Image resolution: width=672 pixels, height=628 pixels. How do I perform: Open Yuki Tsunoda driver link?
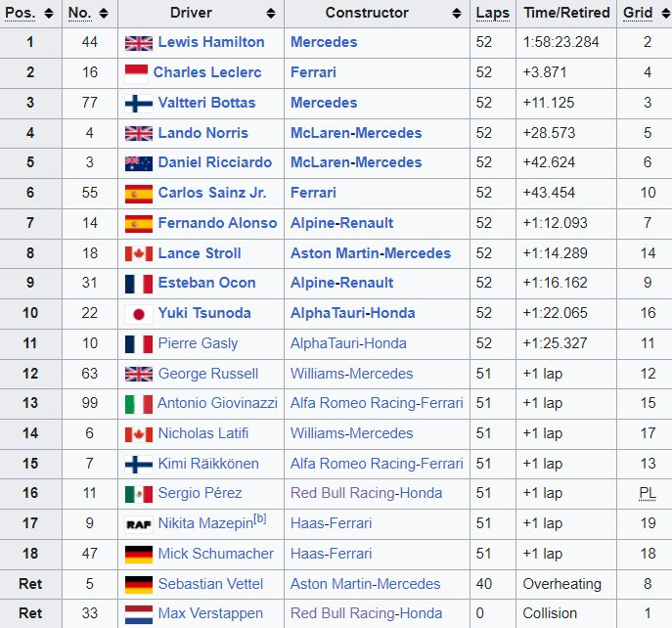point(204,313)
